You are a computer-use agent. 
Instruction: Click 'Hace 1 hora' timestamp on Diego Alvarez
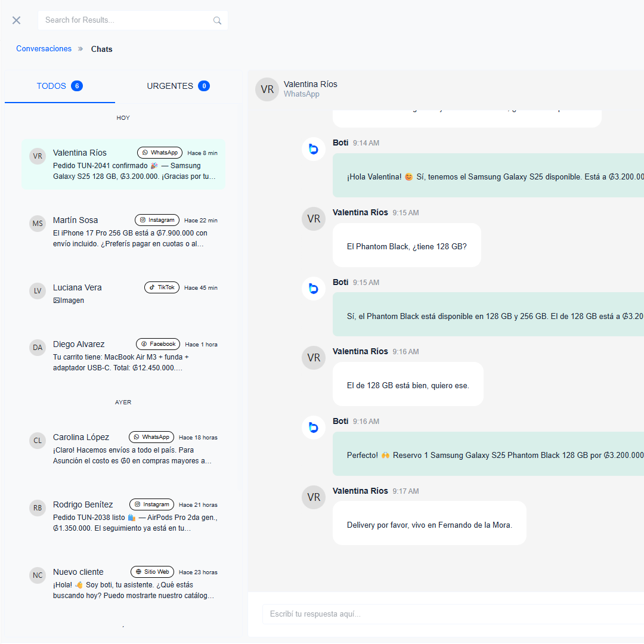click(x=202, y=344)
